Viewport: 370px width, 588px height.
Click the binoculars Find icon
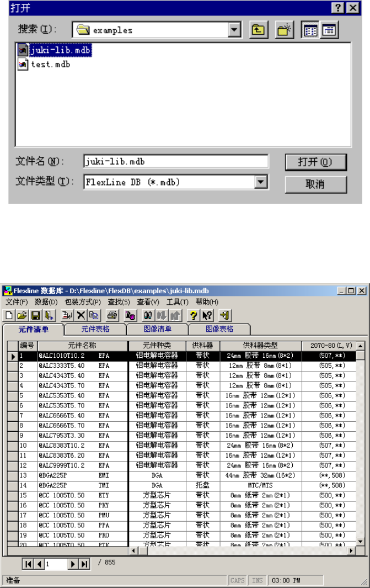tap(148, 315)
